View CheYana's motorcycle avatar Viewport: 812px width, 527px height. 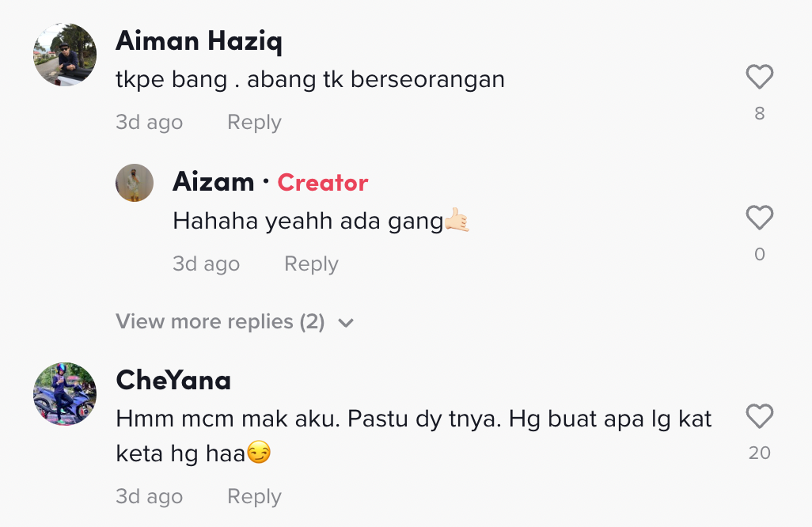pyautogui.click(x=65, y=394)
